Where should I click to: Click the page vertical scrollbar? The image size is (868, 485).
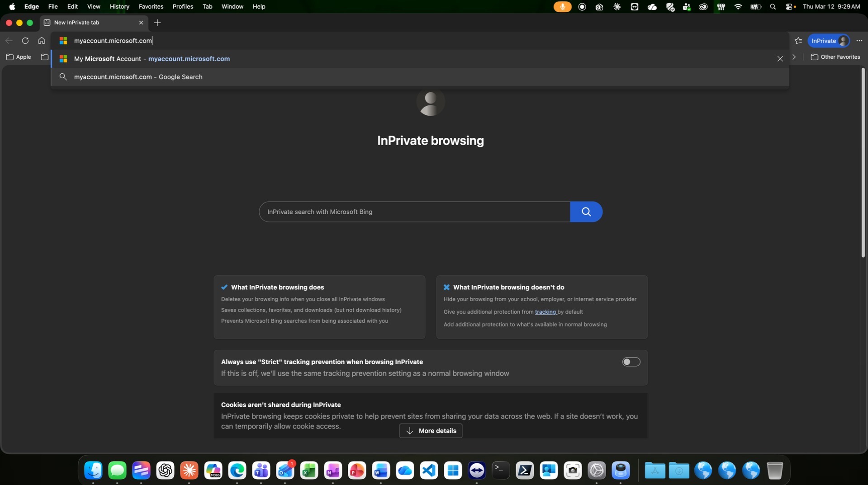point(863,163)
